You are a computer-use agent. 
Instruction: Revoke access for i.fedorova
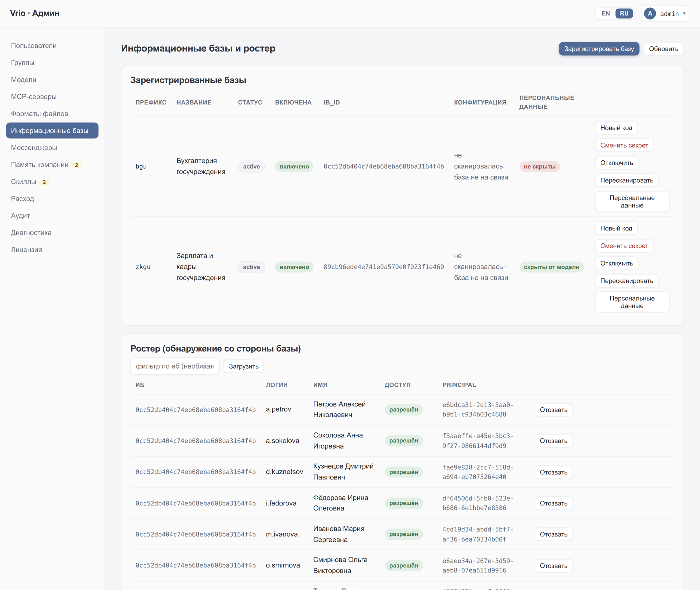pyautogui.click(x=553, y=503)
